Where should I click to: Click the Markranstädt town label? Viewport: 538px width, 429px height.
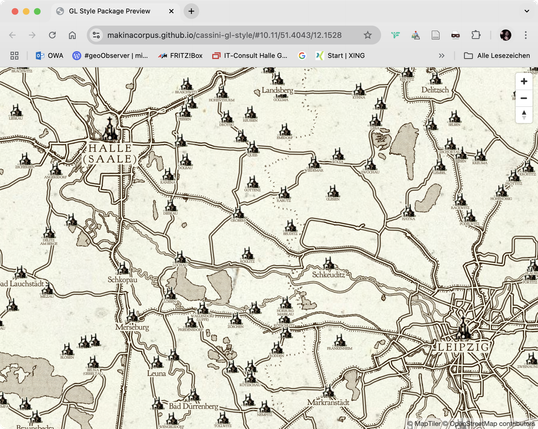click(328, 402)
